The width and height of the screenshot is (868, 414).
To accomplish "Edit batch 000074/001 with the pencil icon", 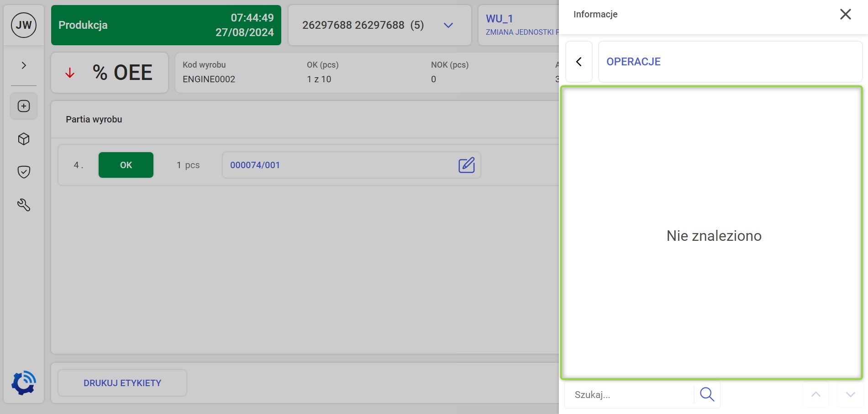I will pyautogui.click(x=467, y=165).
